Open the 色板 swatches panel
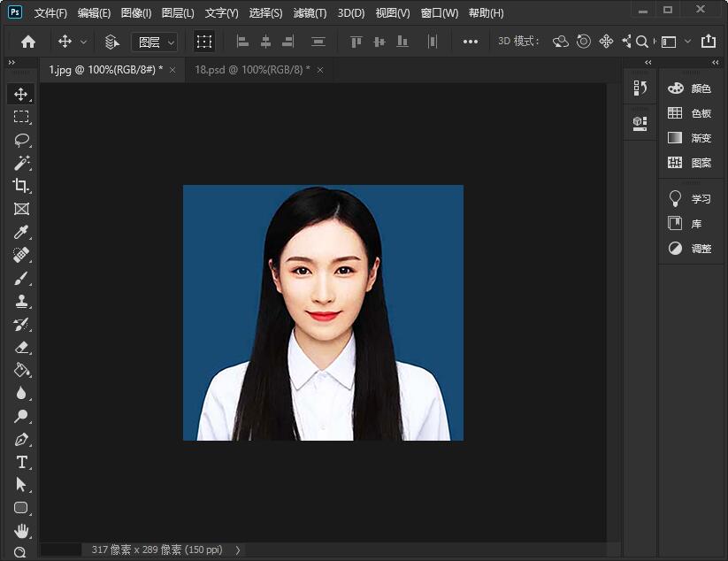 tap(690, 113)
